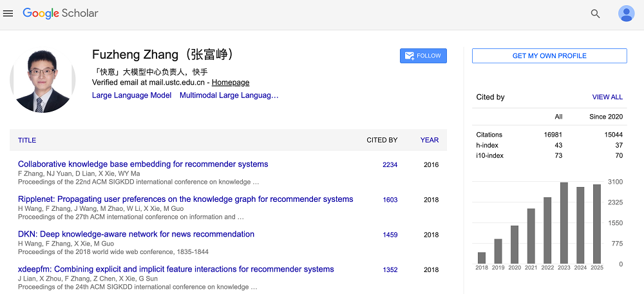Image resolution: width=644 pixels, height=294 pixels.
Task: Click the 2023 bar in citations chart
Action: pos(564,223)
